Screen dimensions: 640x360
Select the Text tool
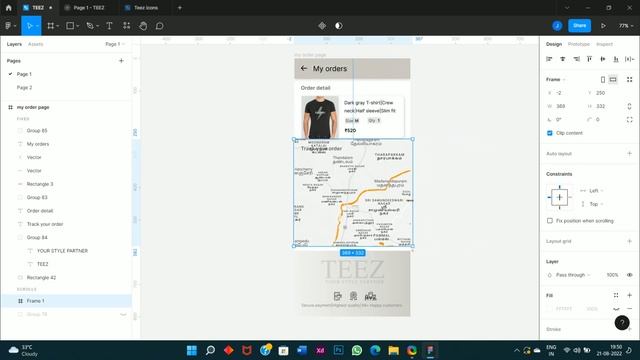click(109, 26)
